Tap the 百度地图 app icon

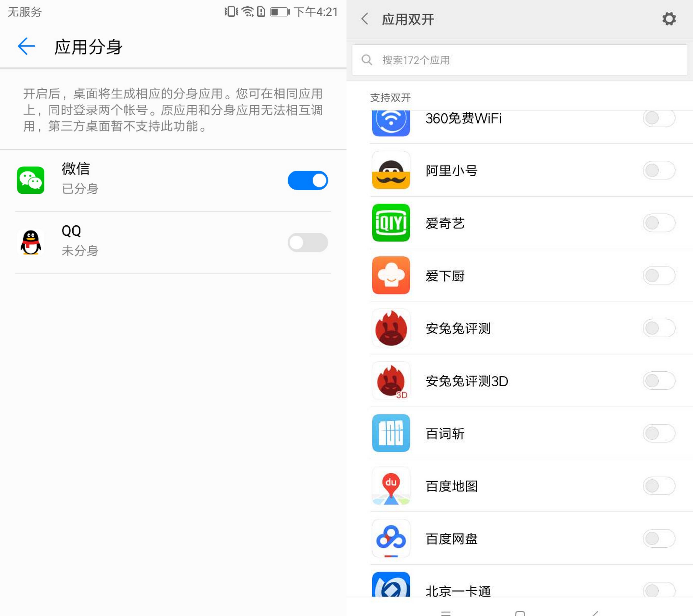tap(391, 486)
